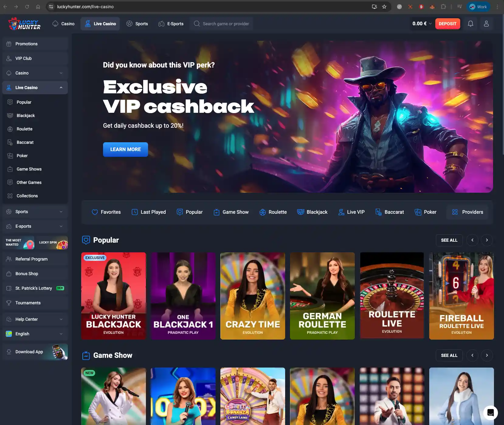The height and width of the screenshot is (425, 504).
Task: Select the Poker category tab
Action: (x=426, y=212)
